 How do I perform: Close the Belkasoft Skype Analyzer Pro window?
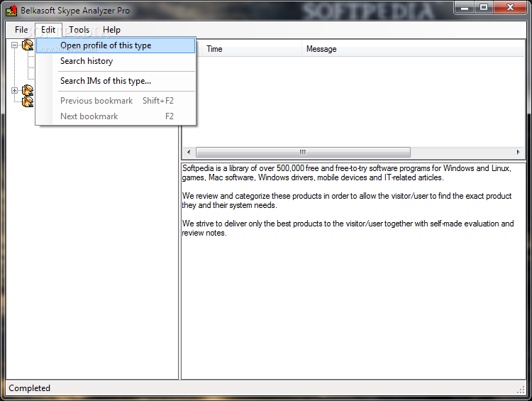(510, 8)
